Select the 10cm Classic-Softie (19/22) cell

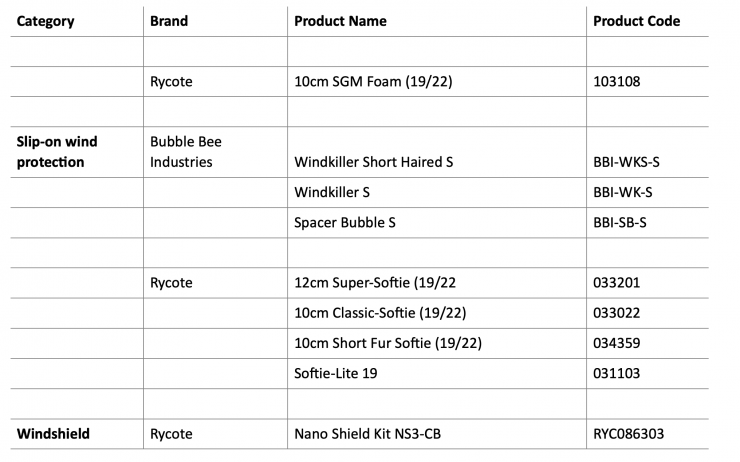tap(381, 313)
